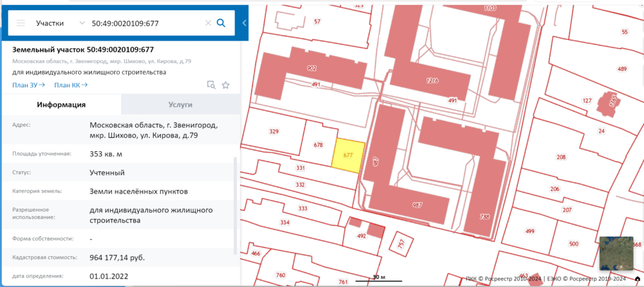Open the План ЗУ link

coord(29,85)
